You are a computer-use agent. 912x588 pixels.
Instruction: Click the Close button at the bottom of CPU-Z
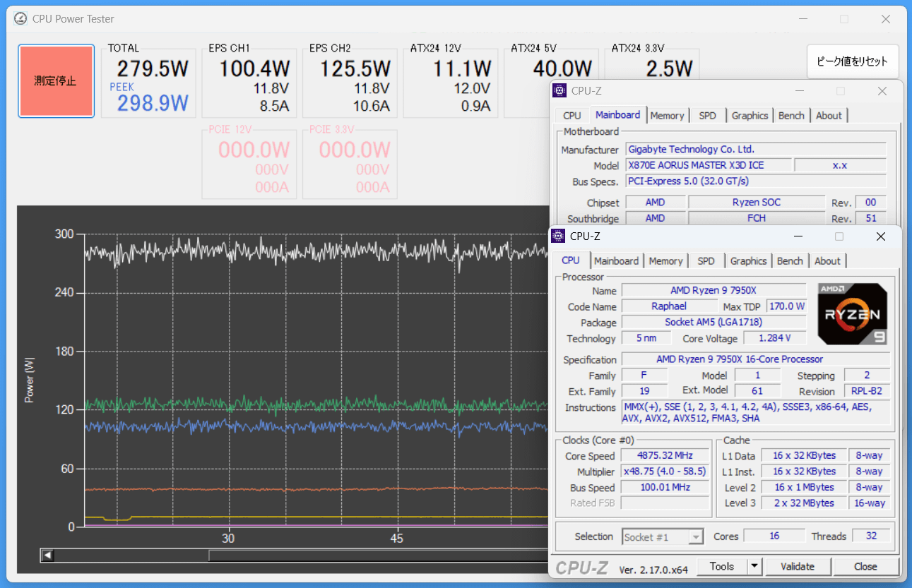865,566
